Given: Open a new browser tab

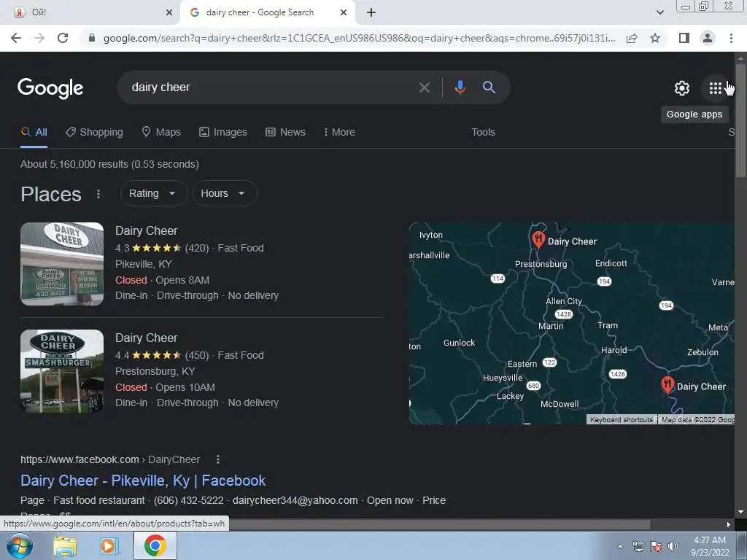Looking at the screenshot, I should [x=371, y=12].
